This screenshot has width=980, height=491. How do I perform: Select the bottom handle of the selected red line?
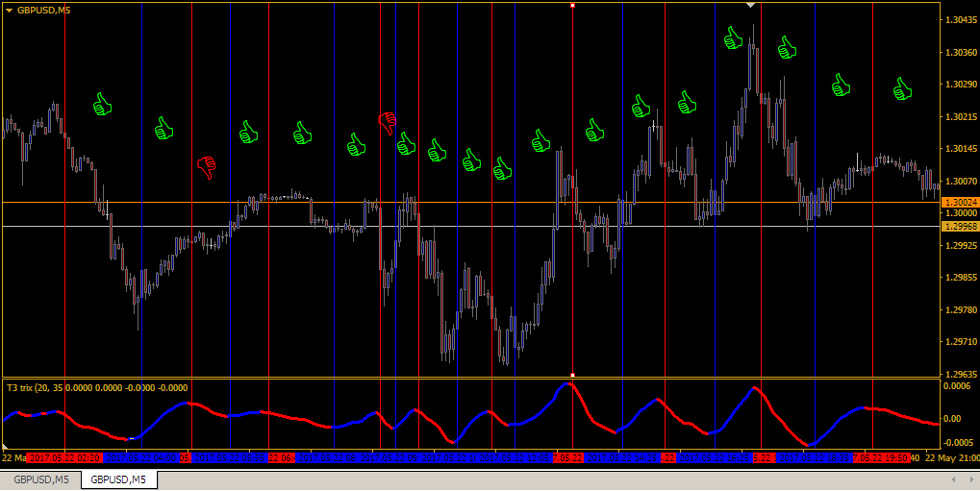(x=572, y=375)
